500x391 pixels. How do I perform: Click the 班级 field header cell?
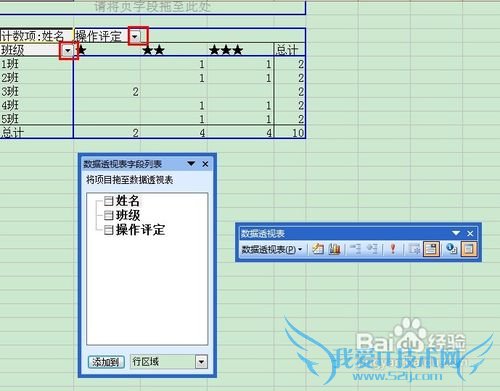point(31,50)
